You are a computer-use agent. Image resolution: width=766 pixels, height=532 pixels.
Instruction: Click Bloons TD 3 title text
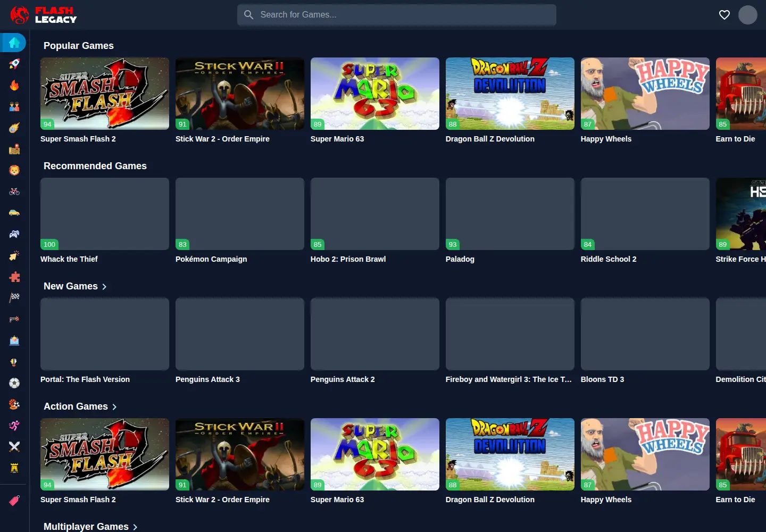tap(602, 379)
